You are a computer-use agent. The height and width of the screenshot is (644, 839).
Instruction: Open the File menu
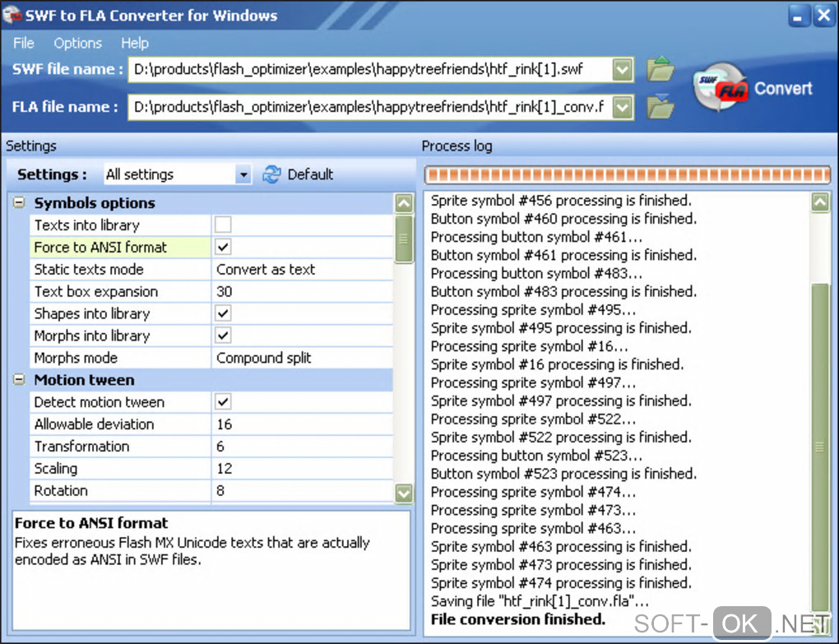click(24, 43)
